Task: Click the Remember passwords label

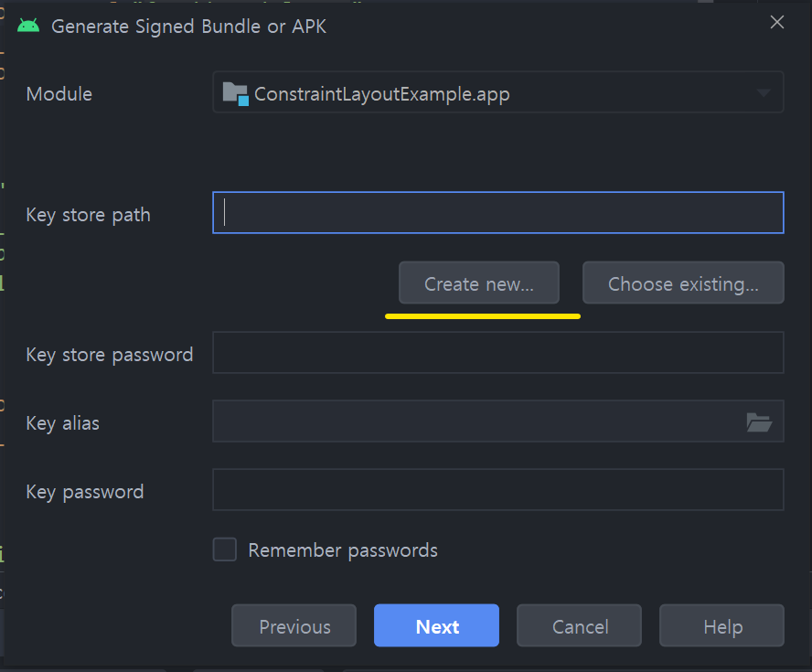Action: tap(343, 550)
